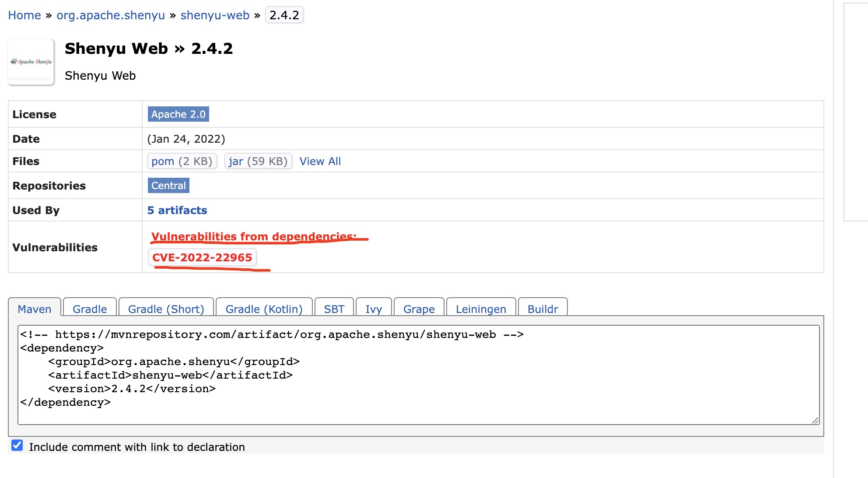The width and height of the screenshot is (868, 478).
Task: Open CVE-2022-22965 vulnerability link
Action: point(202,257)
